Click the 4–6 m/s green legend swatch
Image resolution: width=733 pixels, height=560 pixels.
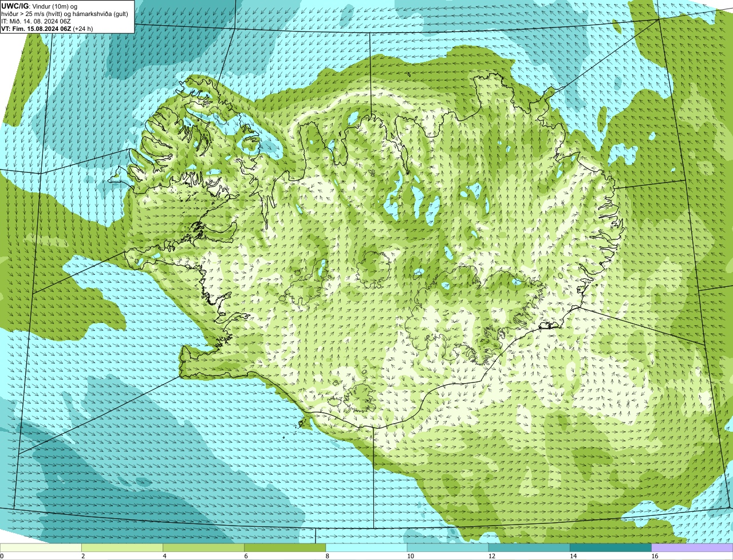(x=204, y=548)
